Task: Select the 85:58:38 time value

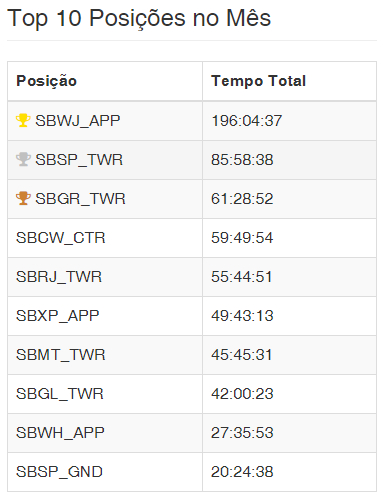Action: (242, 160)
